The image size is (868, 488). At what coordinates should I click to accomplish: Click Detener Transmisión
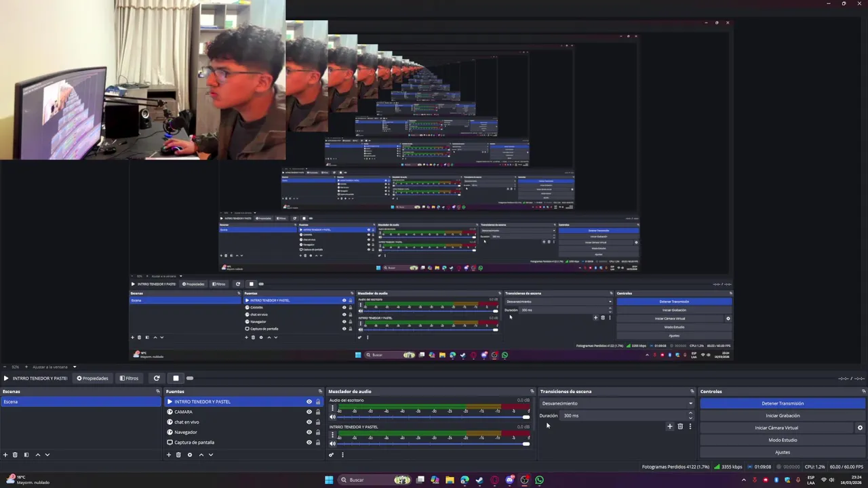click(x=783, y=403)
